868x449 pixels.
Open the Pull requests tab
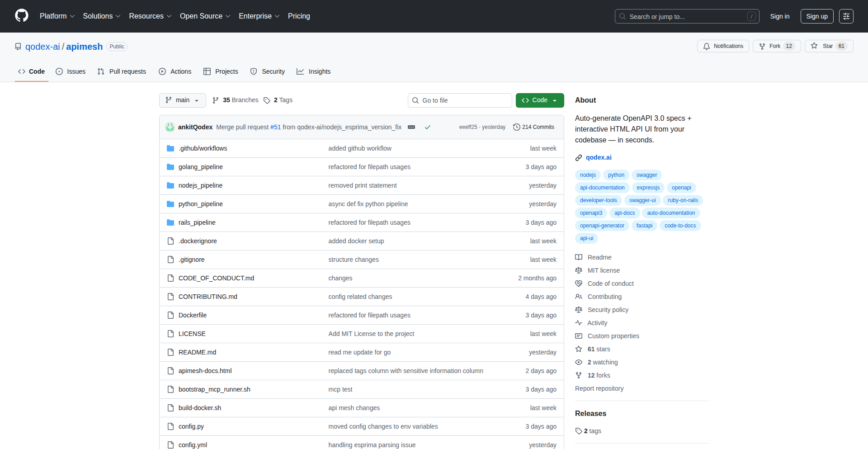pos(122,71)
